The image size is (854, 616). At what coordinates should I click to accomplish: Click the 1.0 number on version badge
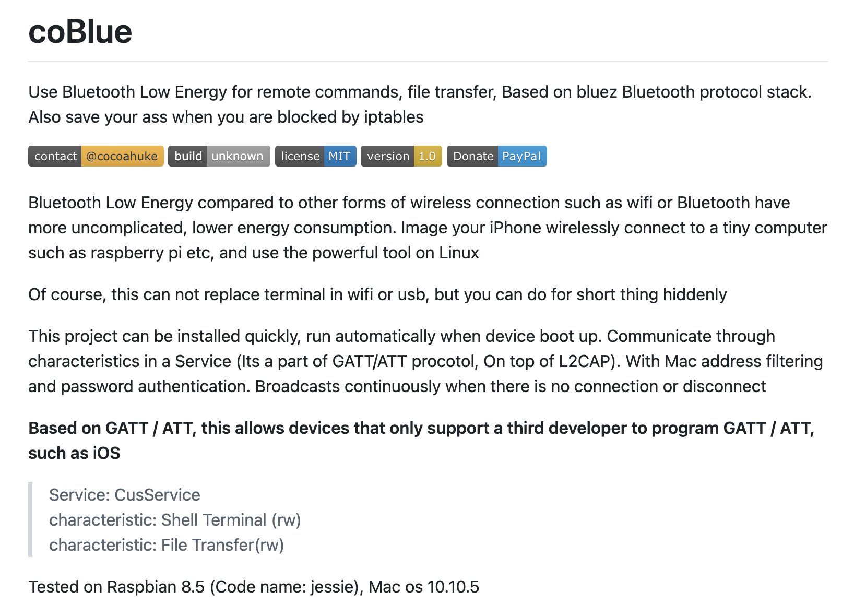click(428, 156)
